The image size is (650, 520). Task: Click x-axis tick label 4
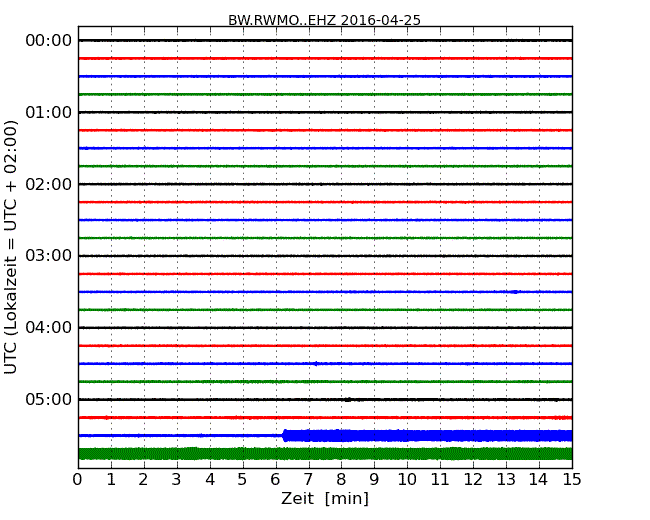[x=210, y=480]
